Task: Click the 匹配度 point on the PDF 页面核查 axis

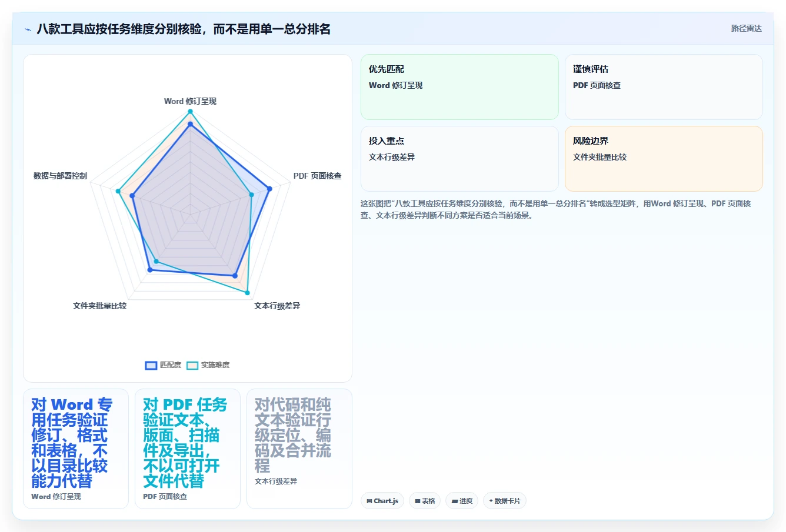Action: [269, 189]
